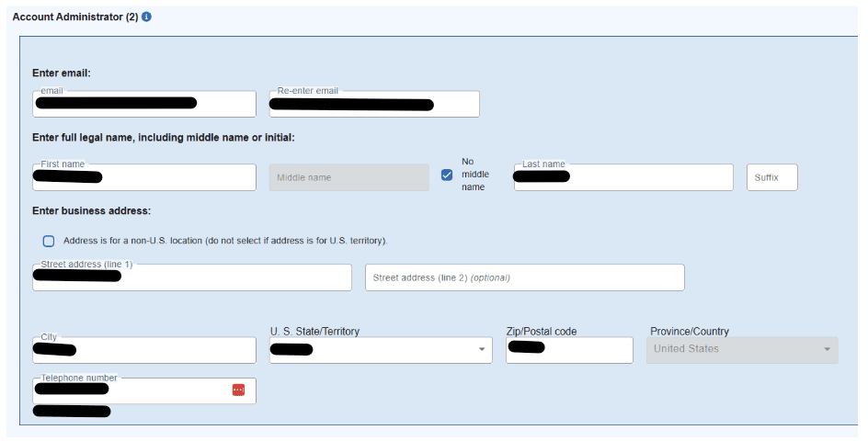
Task: Focus the First name field
Action: coord(143,177)
